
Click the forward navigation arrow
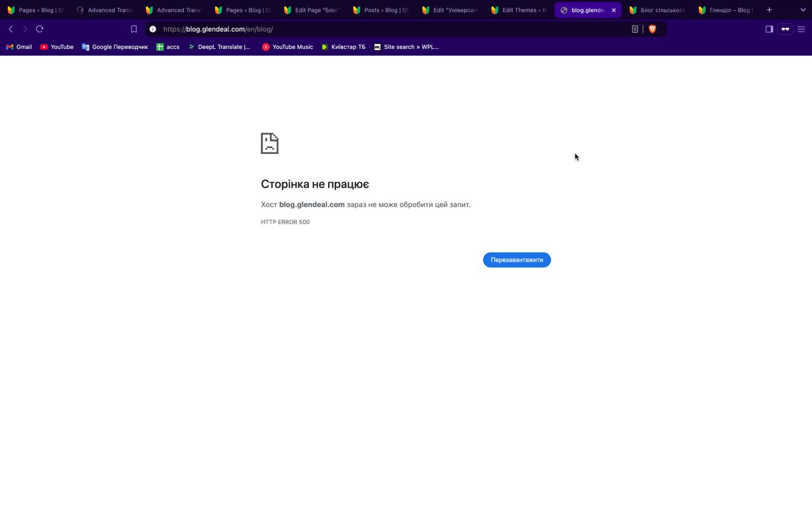pos(25,29)
